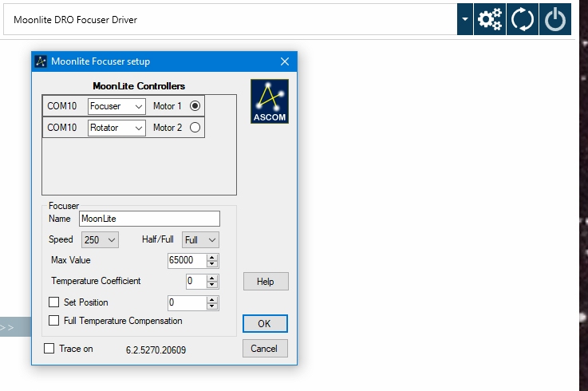Click the Temperature Coefficient value field
588x391 pixels.
(195, 282)
